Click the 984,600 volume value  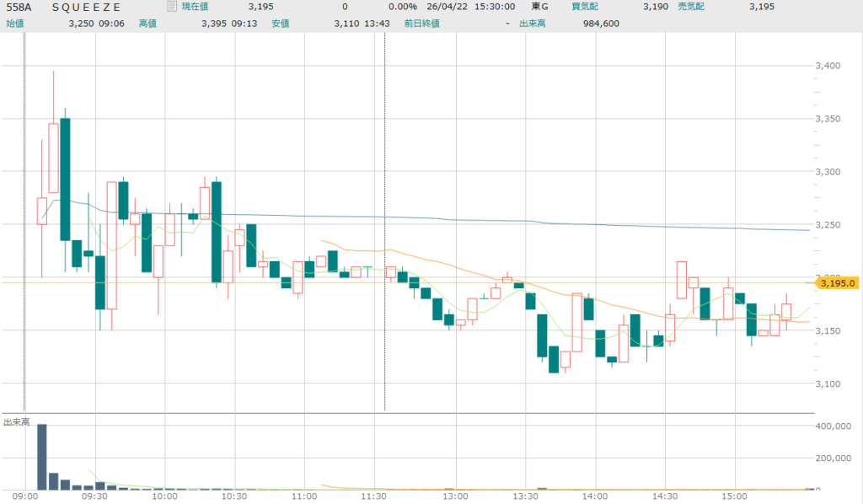(x=601, y=24)
